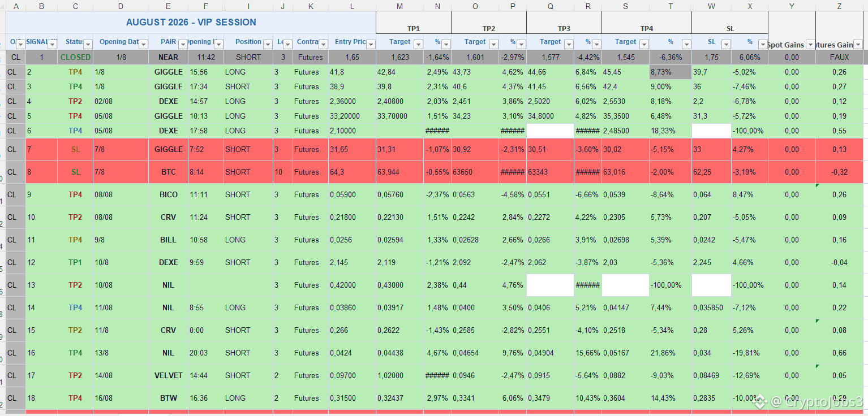Select the CLOSED status cell
Image resolution: width=868 pixels, height=416 pixels.
[x=75, y=57]
